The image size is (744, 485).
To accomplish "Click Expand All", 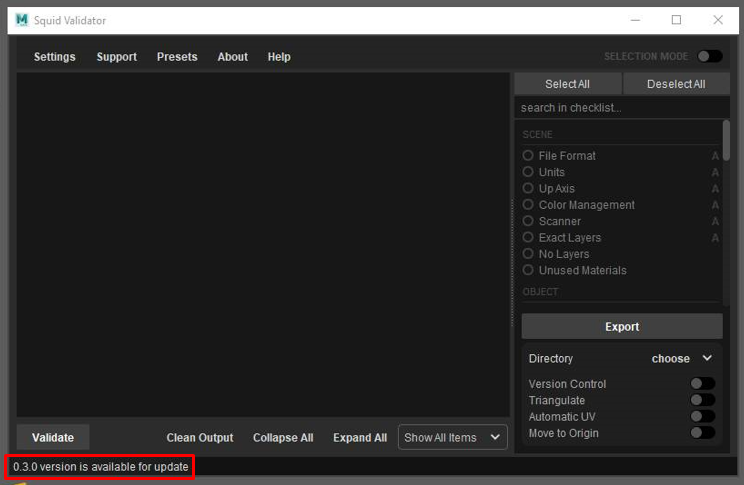I will click(x=360, y=438).
